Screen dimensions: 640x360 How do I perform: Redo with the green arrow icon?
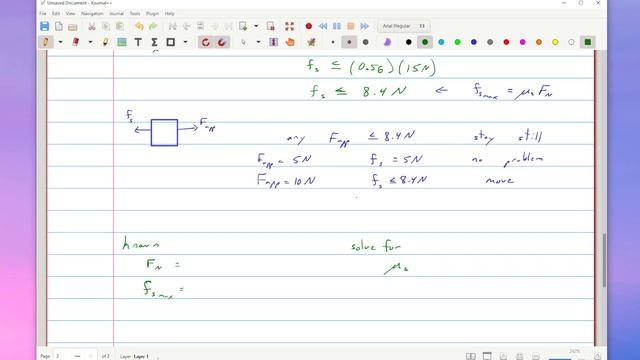pyautogui.click(x=153, y=26)
